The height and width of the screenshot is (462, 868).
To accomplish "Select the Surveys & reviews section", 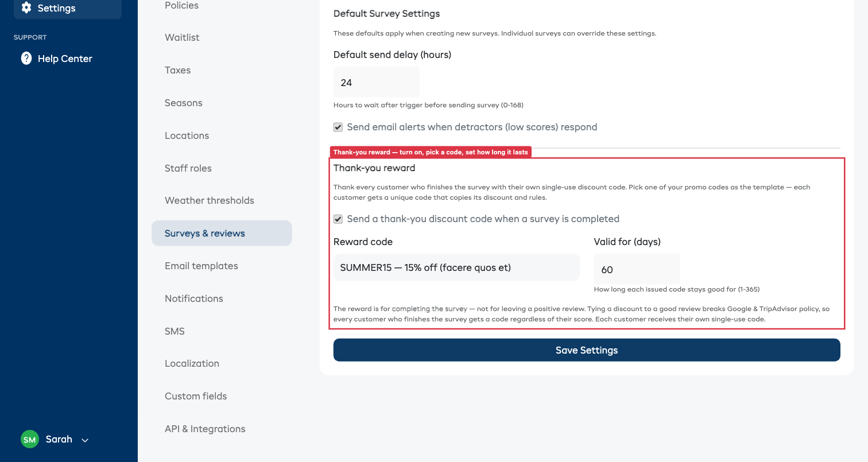I will click(x=222, y=234).
